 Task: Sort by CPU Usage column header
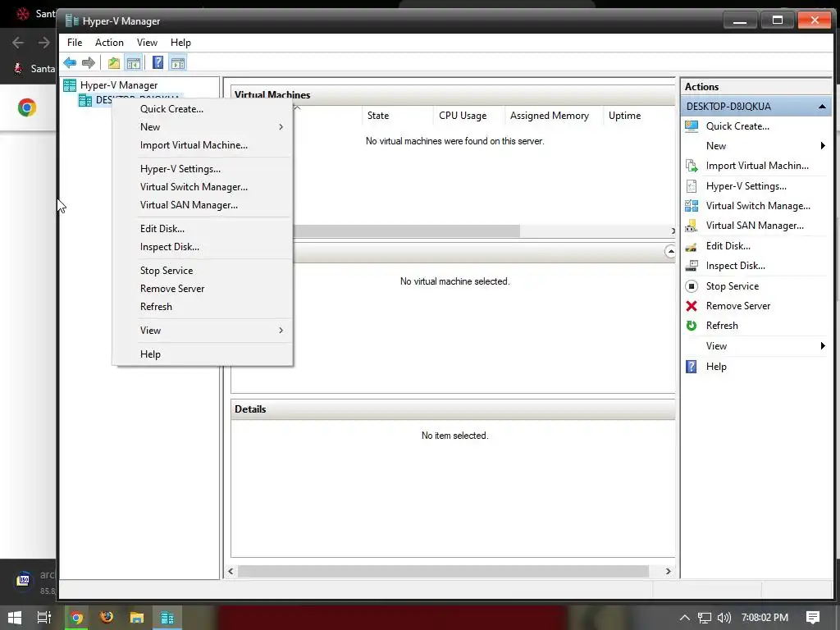(x=468, y=116)
